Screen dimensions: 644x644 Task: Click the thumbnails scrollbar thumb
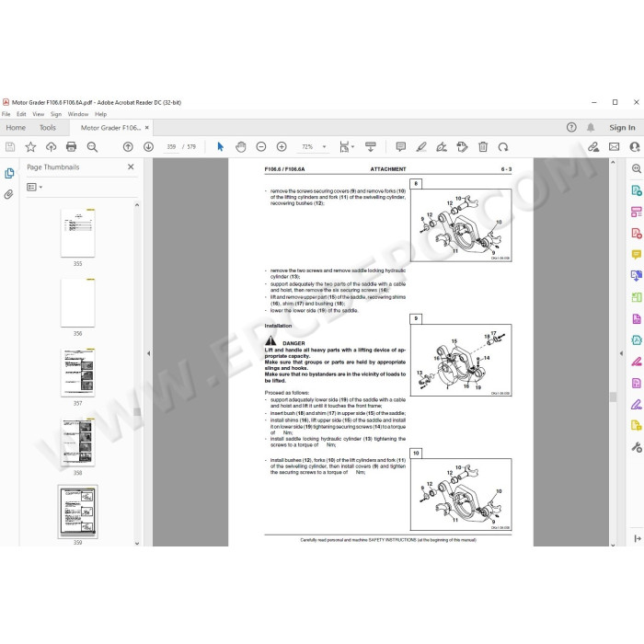coord(137,411)
